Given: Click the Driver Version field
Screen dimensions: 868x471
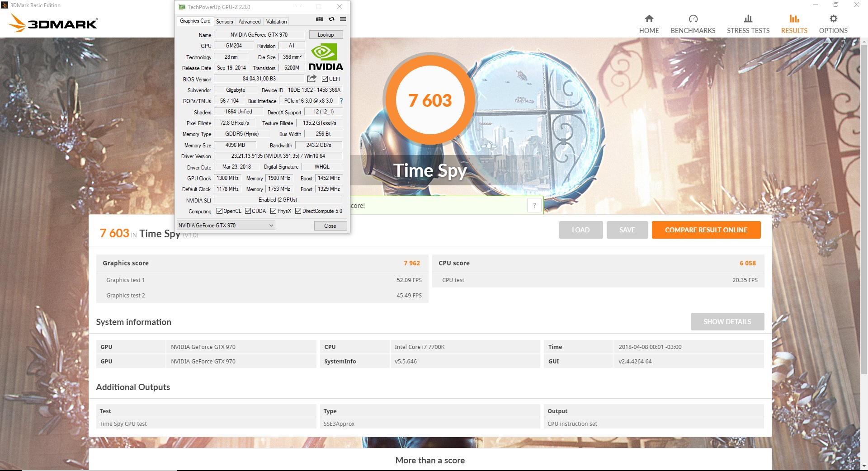Looking at the screenshot, I should coord(278,156).
